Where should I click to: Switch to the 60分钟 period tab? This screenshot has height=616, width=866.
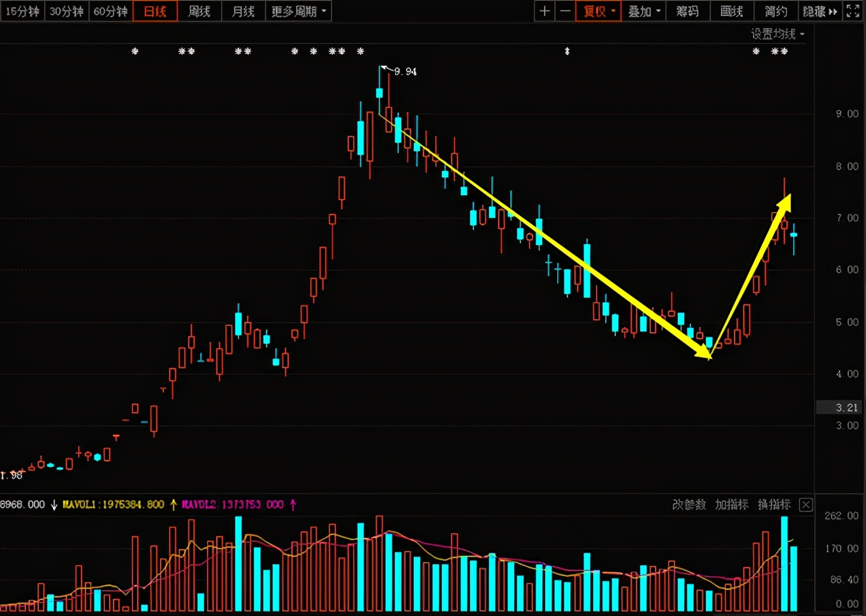pyautogui.click(x=110, y=11)
